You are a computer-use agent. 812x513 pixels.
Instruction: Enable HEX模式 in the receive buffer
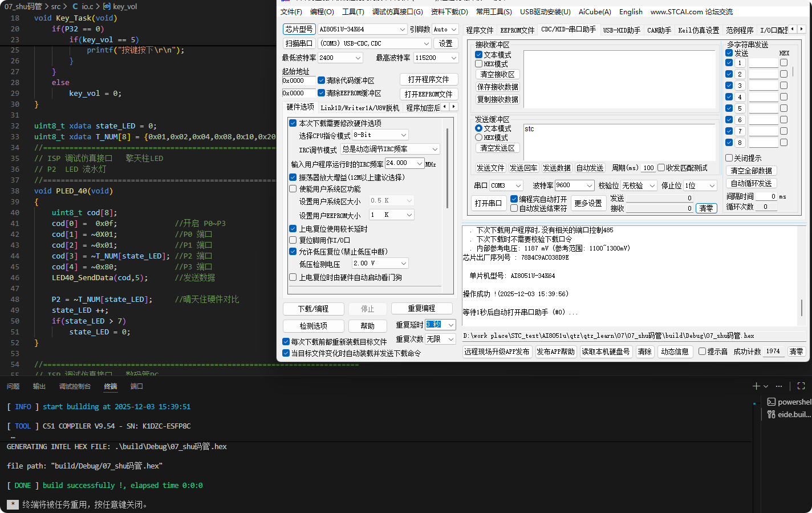[479, 64]
